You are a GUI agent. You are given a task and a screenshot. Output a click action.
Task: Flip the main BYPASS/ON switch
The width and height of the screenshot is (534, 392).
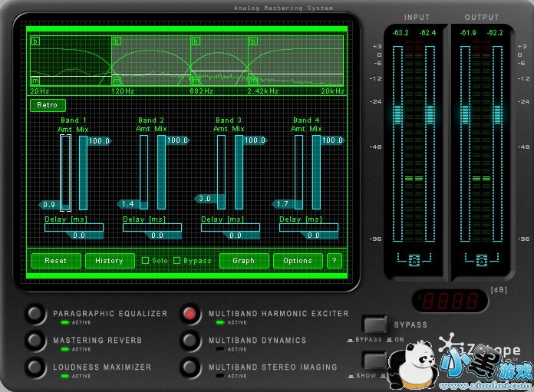click(x=374, y=324)
